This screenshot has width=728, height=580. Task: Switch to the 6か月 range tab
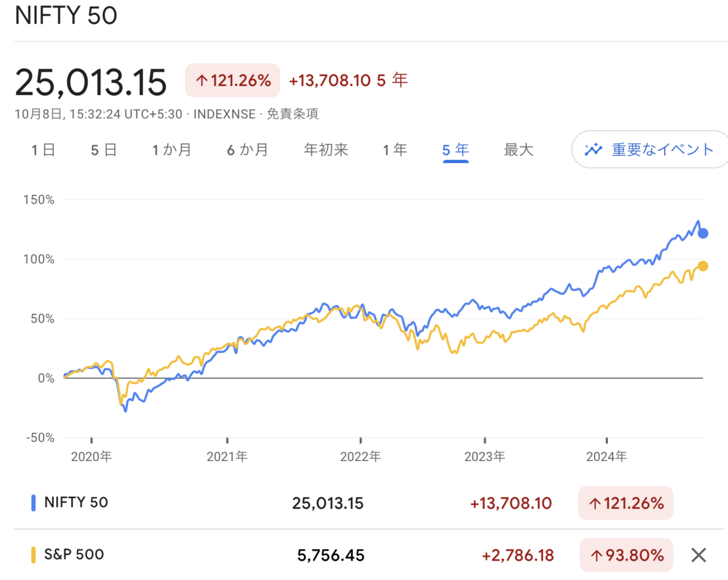[248, 150]
